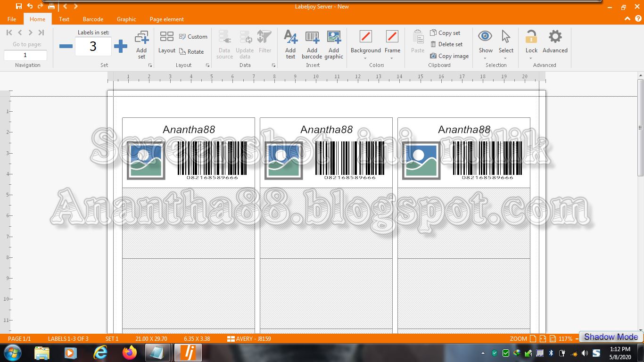This screenshot has width=644, height=362.
Task: Zoom to page width icon
Action: 543,338
